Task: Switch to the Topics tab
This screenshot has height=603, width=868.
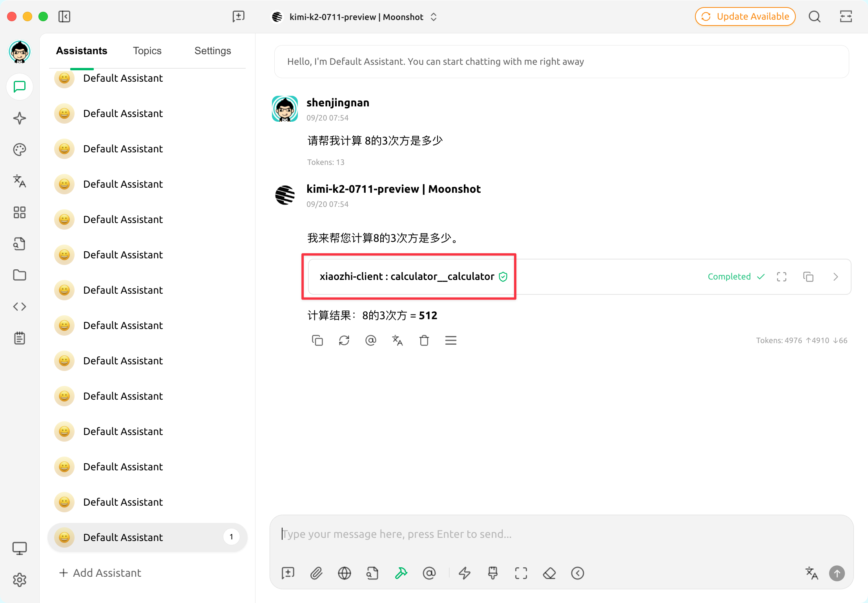Action: pos(147,51)
